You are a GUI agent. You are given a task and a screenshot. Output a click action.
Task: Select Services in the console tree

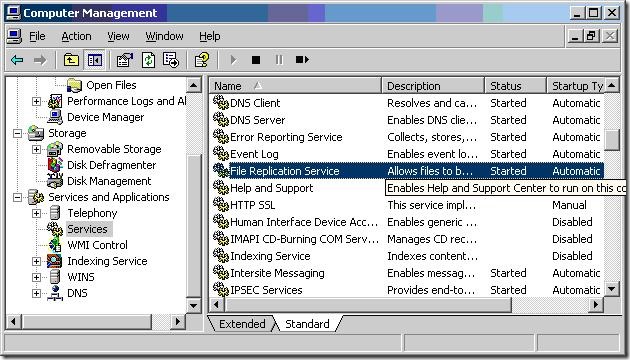click(x=87, y=229)
